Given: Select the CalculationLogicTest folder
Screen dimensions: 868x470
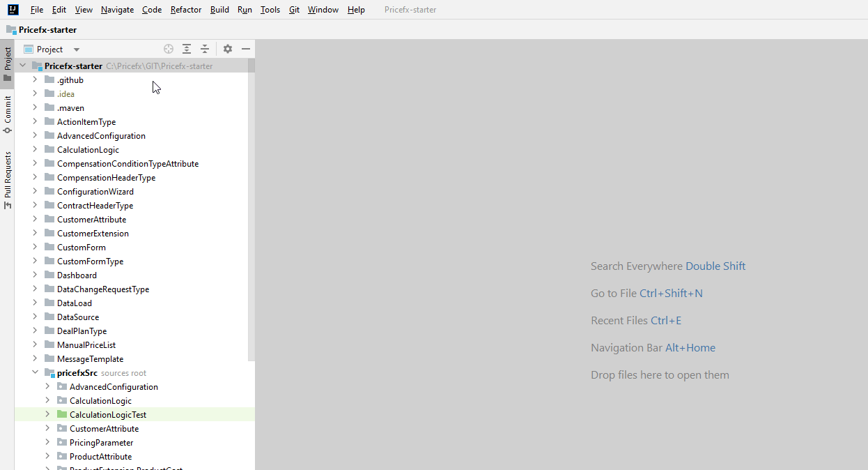Looking at the screenshot, I should pos(108,414).
